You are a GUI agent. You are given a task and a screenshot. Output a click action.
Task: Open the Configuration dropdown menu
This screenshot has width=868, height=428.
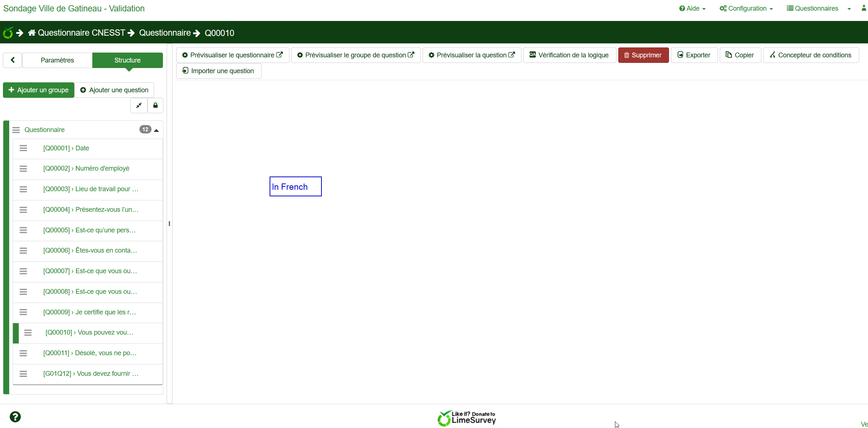coord(746,8)
